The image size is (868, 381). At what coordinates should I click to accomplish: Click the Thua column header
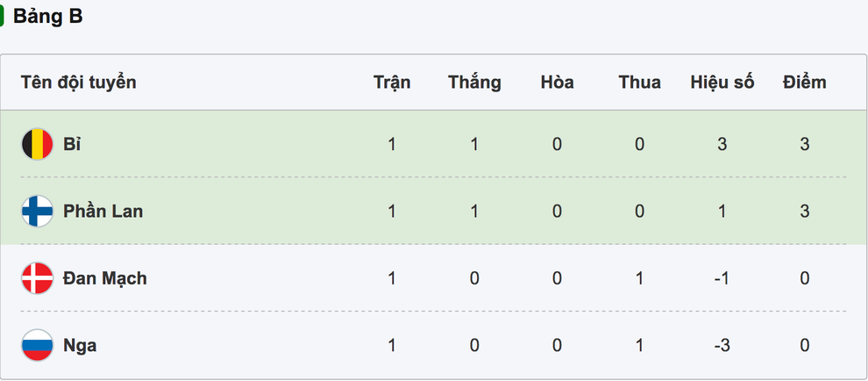(x=639, y=83)
